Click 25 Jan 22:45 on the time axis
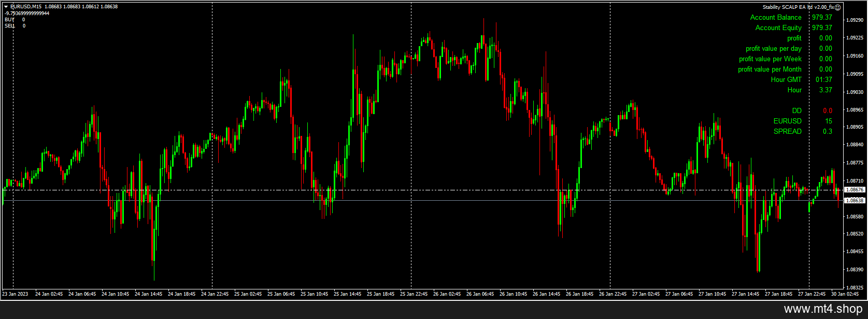 (x=414, y=294)
